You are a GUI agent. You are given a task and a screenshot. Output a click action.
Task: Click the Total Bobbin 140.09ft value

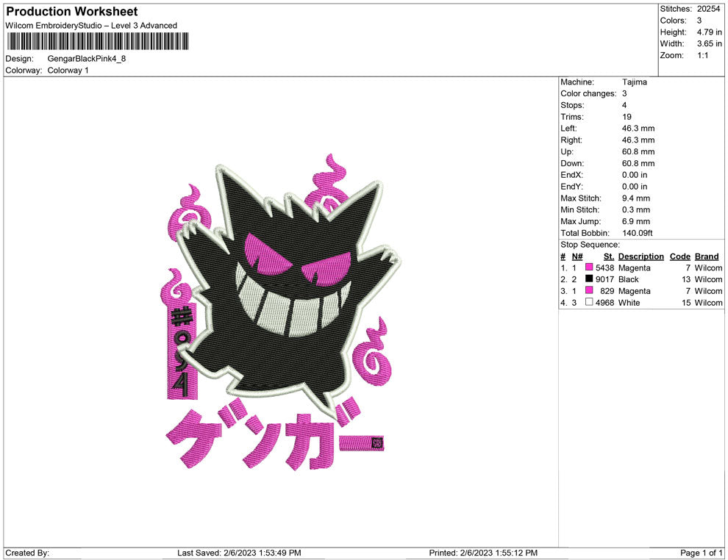(x=638, y=233)
